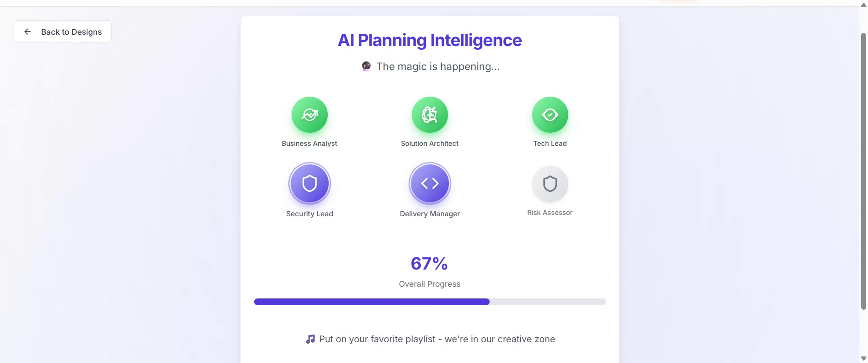Select the Security Lead shield icon
This screenshot has height=363, width=868.
(x=310, y=184)
